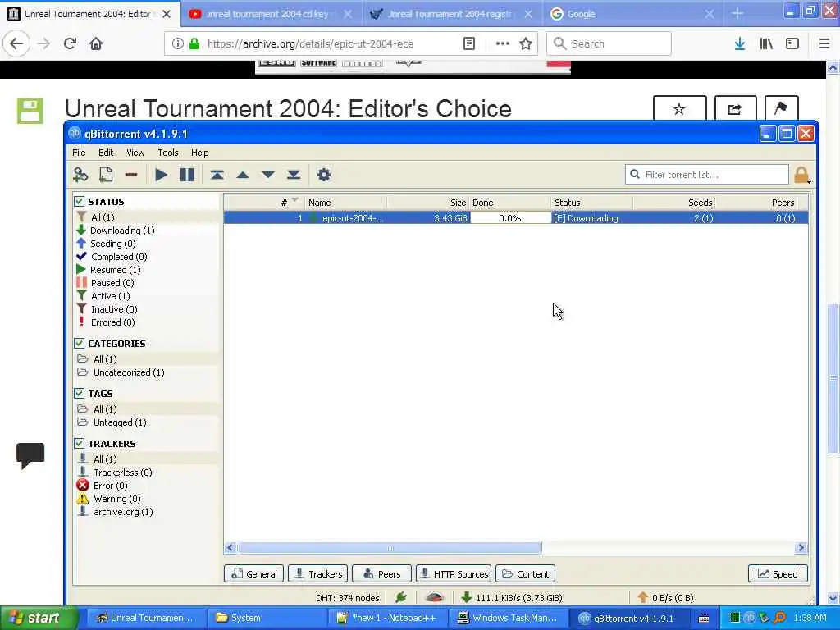The width and height of the screenshot is (840, 630).
Task: Click the Speed graph button
Action: tap(778, 573)
